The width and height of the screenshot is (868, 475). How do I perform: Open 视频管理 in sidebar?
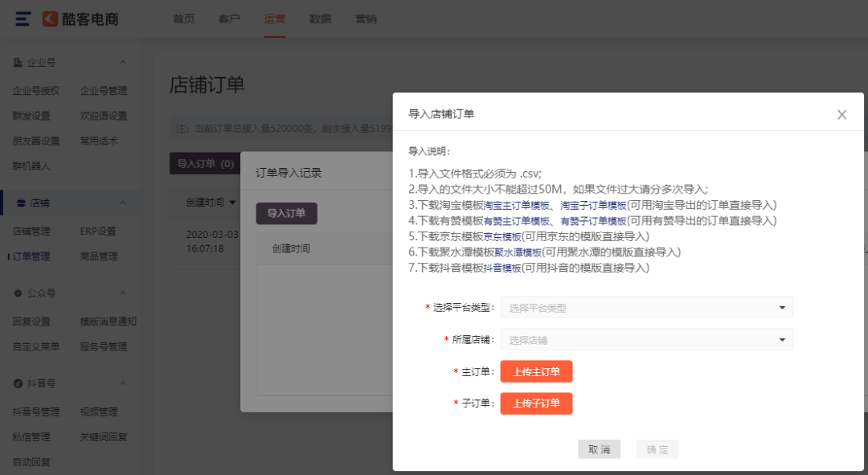(x=99, y=412)
